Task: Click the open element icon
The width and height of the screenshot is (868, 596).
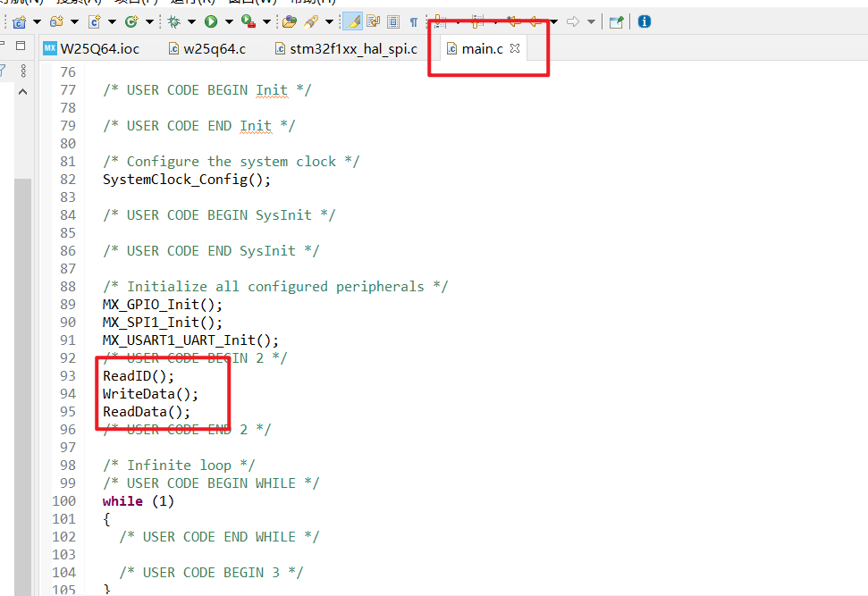Action: click(289, 22)
